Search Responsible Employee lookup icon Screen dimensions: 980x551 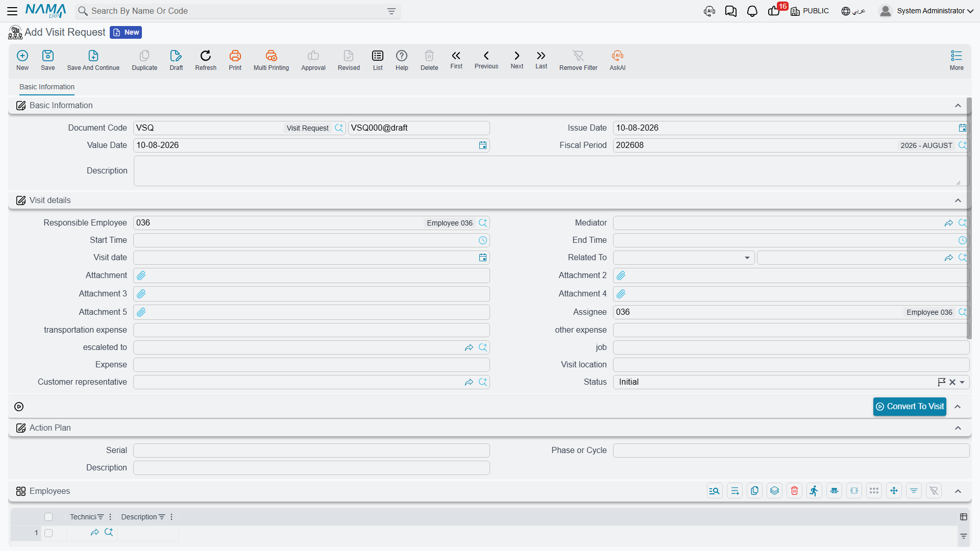483,223
